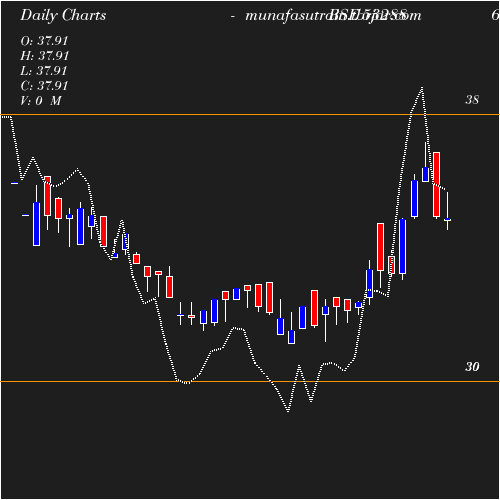
Task: Click the final candlestick of the series
Action: click(x=447, y=211)
